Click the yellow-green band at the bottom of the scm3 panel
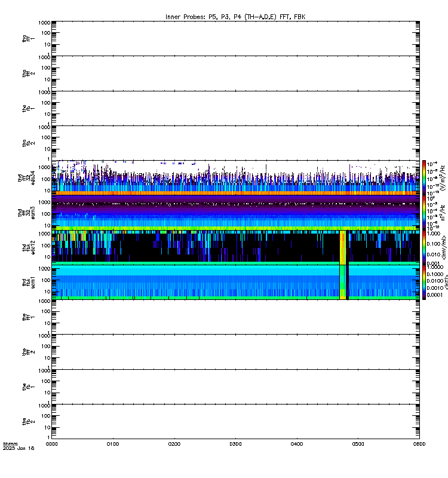Screen dimensions: 448x478 [235, 228]
